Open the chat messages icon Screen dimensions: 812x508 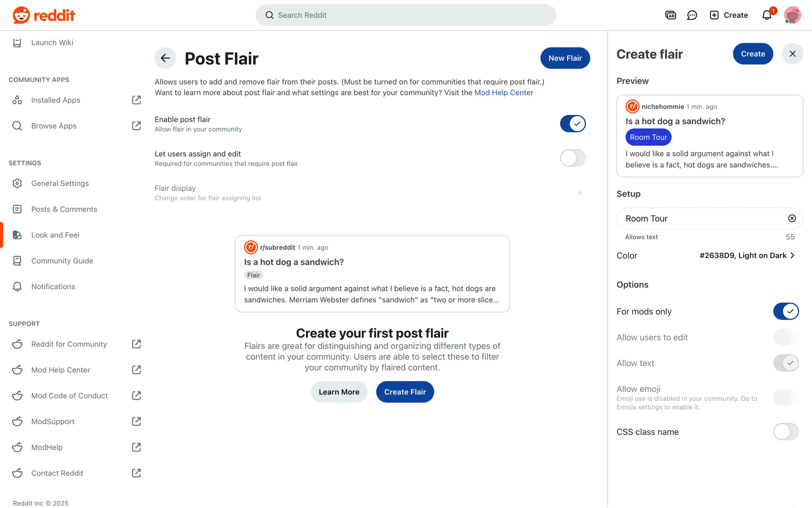pyautogui.click(x=692, y=15)
